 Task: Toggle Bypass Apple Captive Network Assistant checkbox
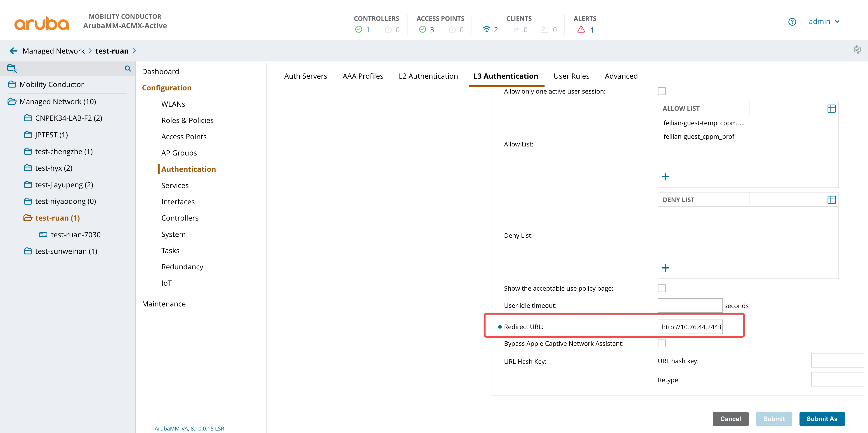tap(662, 343)
